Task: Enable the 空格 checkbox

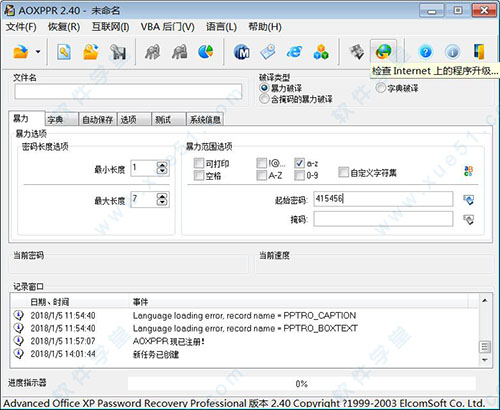Action: pos(199,175)
